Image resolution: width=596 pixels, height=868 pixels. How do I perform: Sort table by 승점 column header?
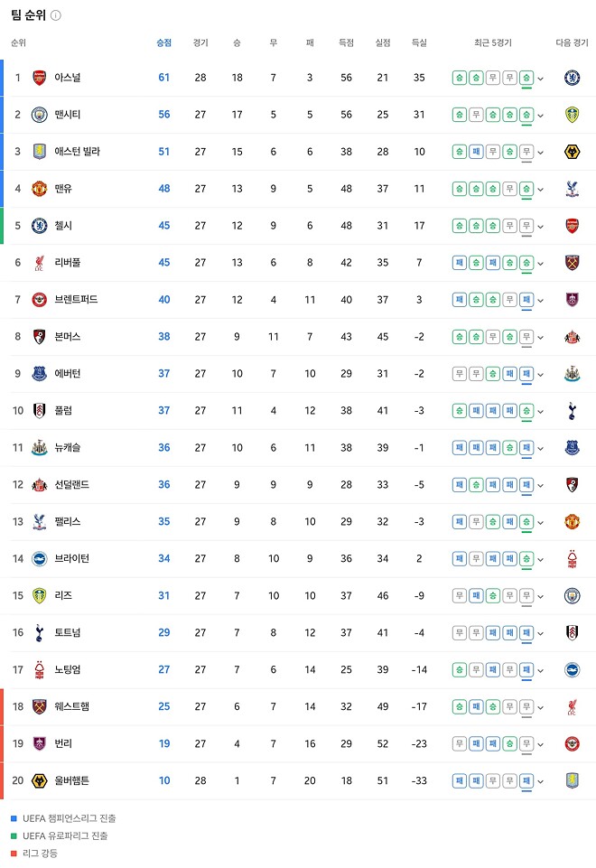[x=163, y=42]
